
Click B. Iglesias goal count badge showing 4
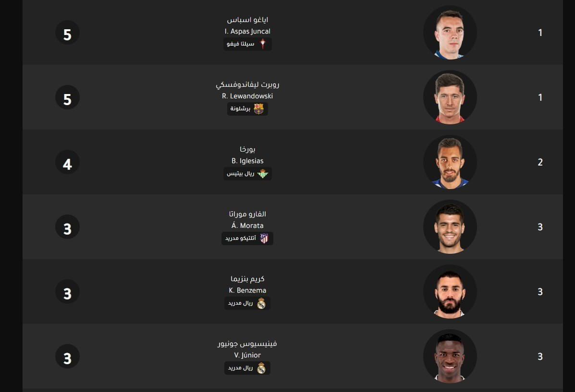(x=67, y=162)
